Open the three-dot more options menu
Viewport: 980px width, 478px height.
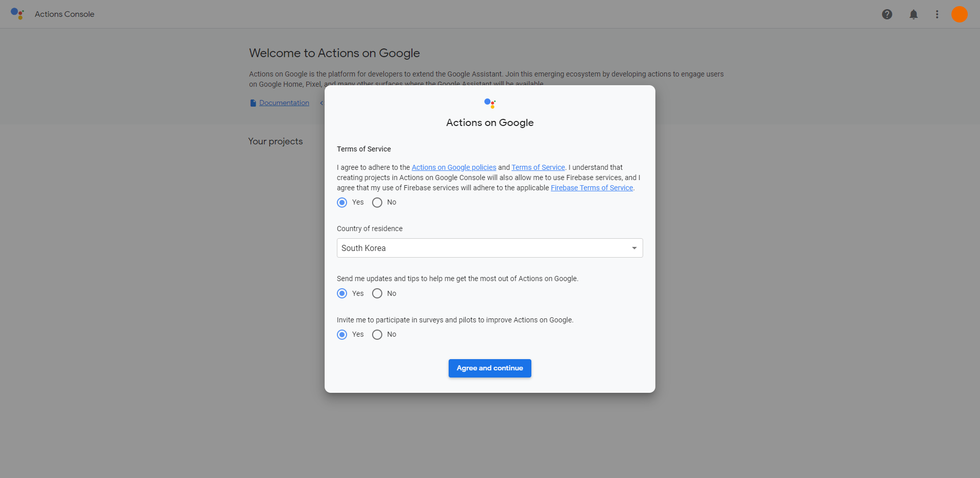point(937,14)
